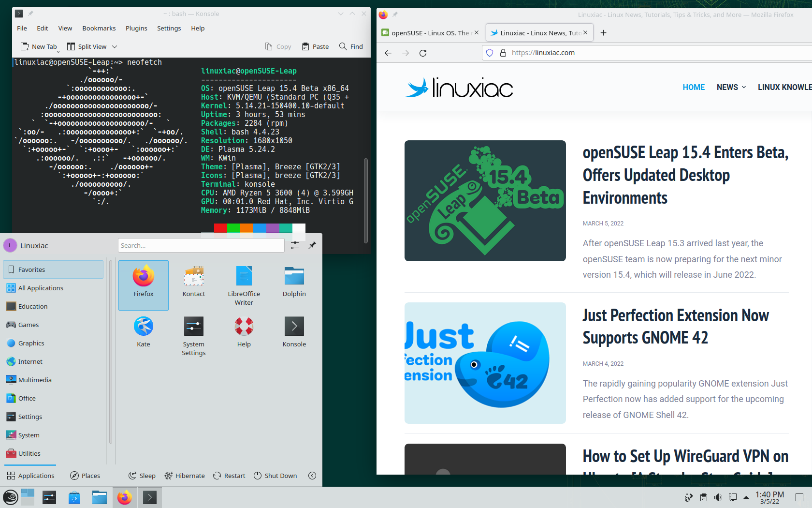The image size is (812, 508).
Task: Select the All Applications category
Action: tap(53, 288)
